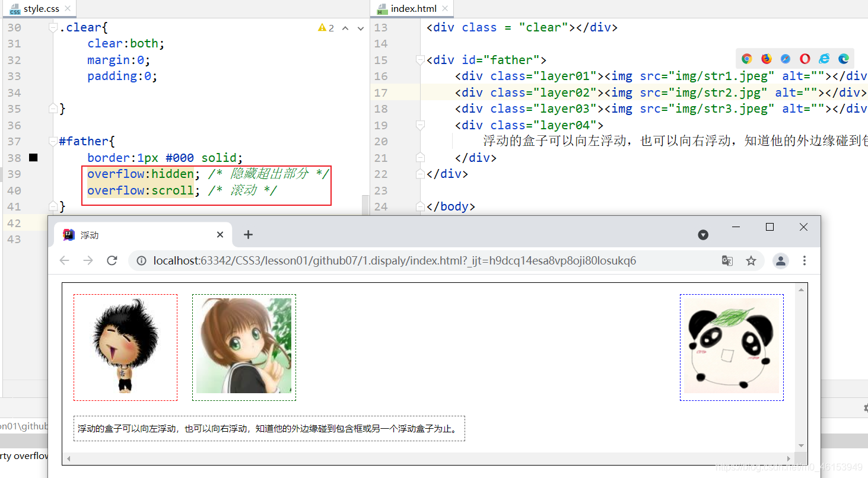This screenshot has height=478, width=868.
Task: Open the page in Internet Explorer
Action: [x=824, y=59]
